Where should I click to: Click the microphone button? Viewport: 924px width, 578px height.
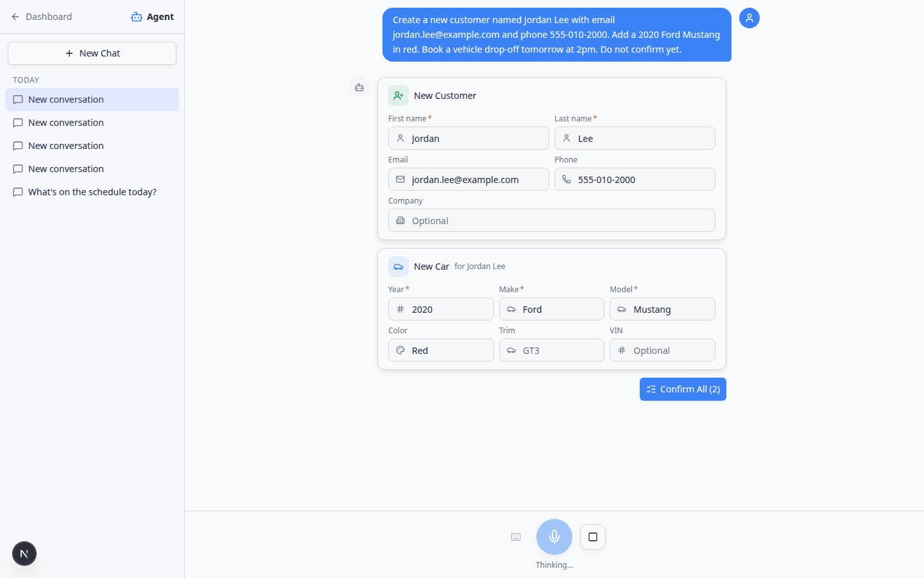554,537
